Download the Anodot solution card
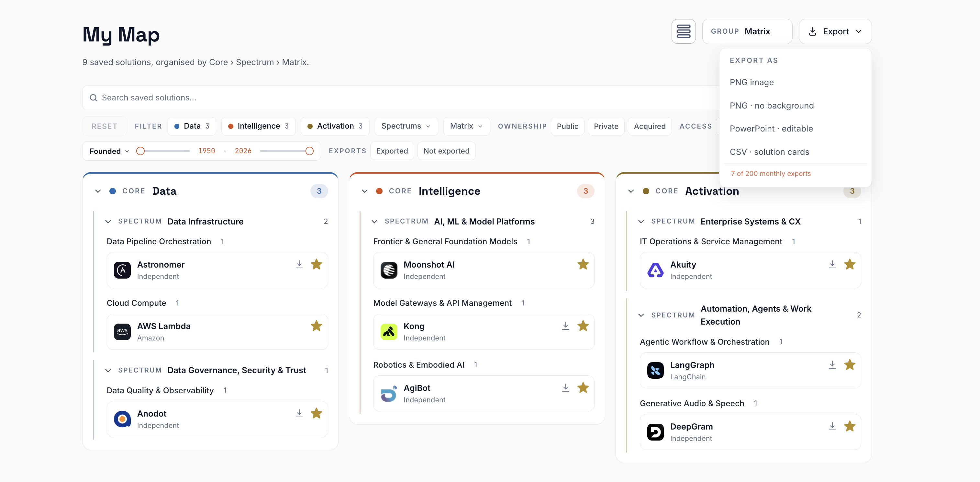This screenshot has height=482, width=980. 299,413
